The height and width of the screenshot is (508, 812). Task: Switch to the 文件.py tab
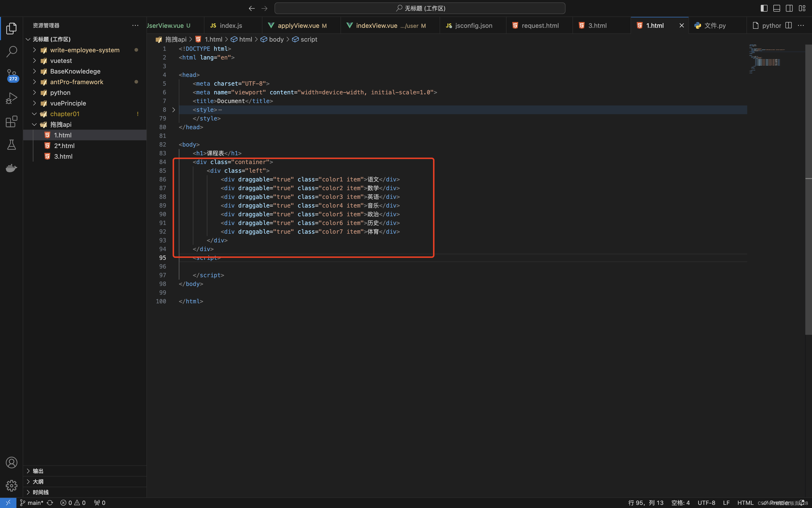coord(717,26)
